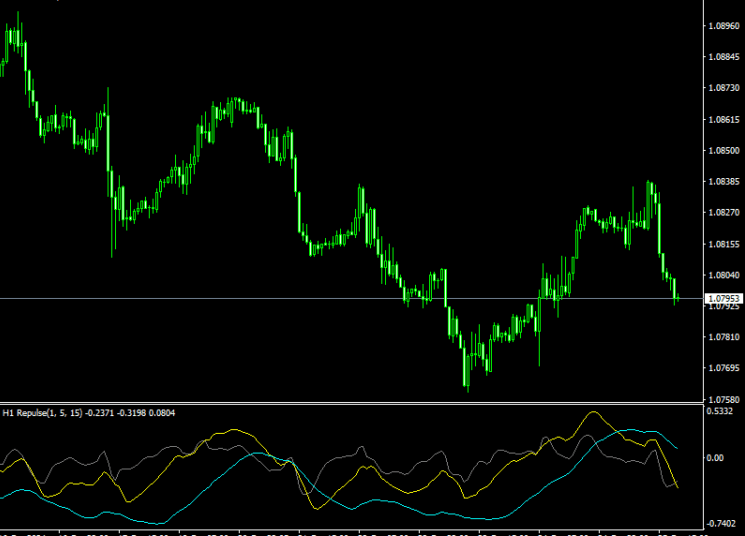
Task: Select the 1.08500 price level label
Action: pos(724,151)
